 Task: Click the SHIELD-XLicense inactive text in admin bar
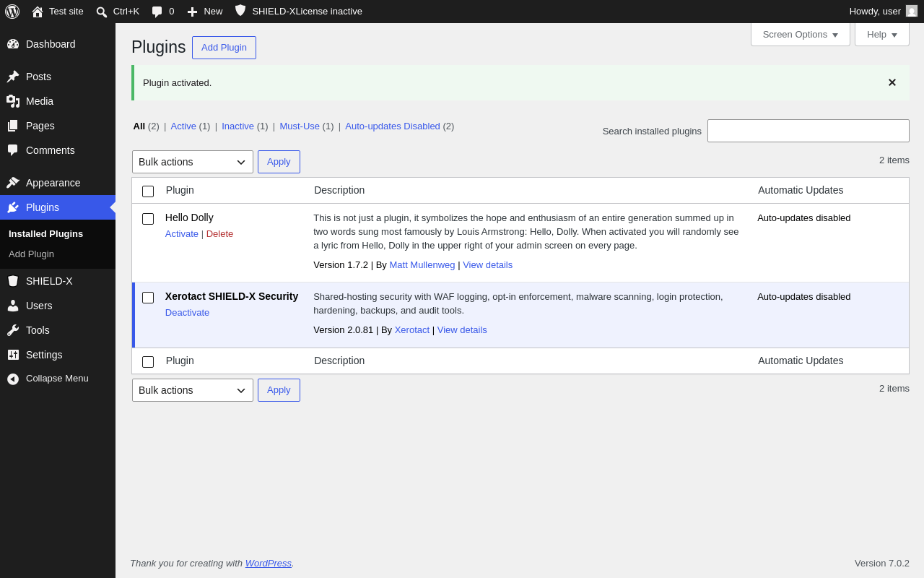(x=308, y=12)
